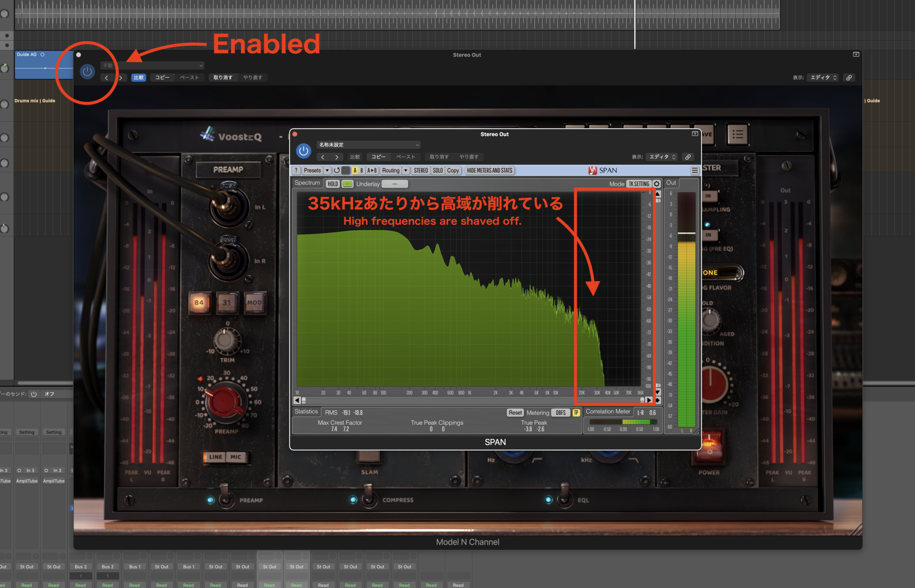
Task: Click the SPAN reload preset circular arrow
Action: click(x=337, y=171)
